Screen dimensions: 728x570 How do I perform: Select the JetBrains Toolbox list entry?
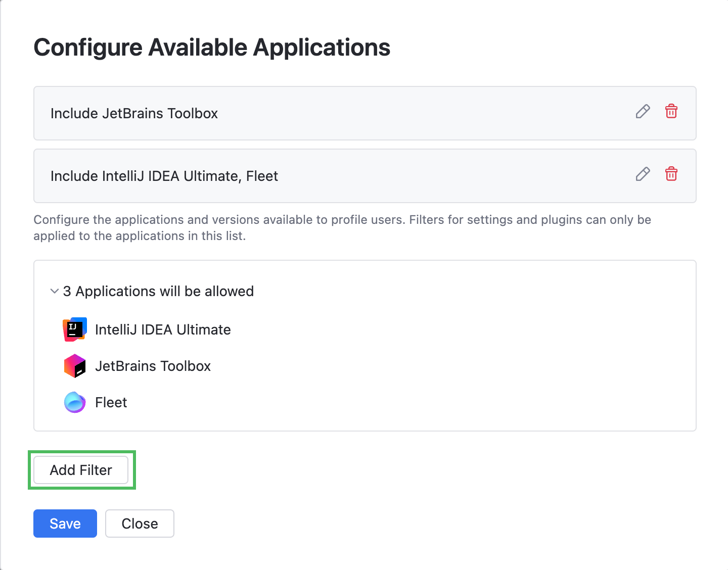coord(153,366)
